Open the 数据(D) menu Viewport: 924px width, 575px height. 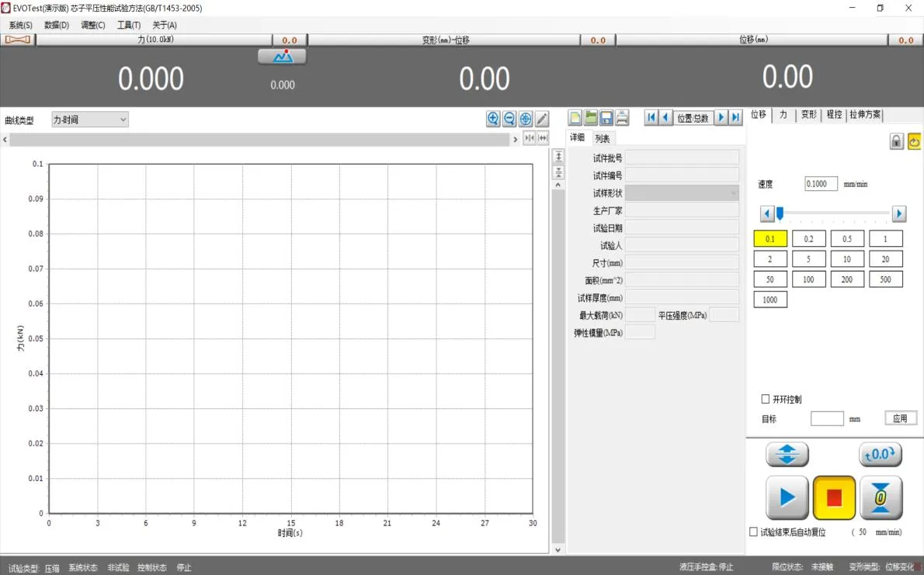57,25
